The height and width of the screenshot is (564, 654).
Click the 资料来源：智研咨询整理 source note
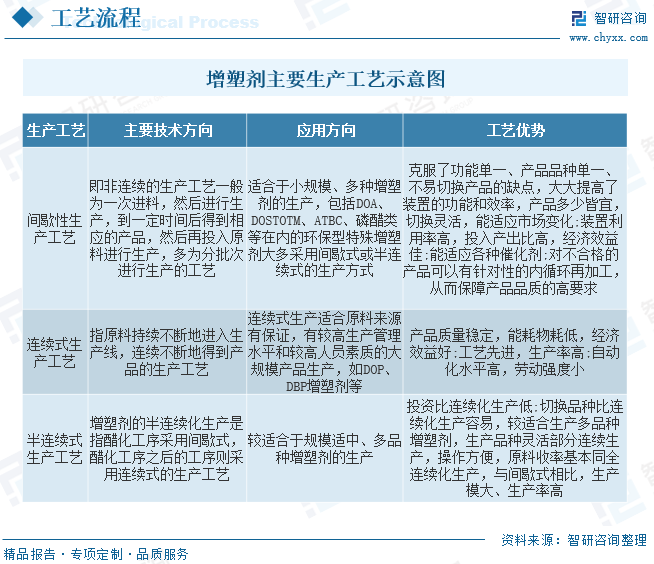574,540
